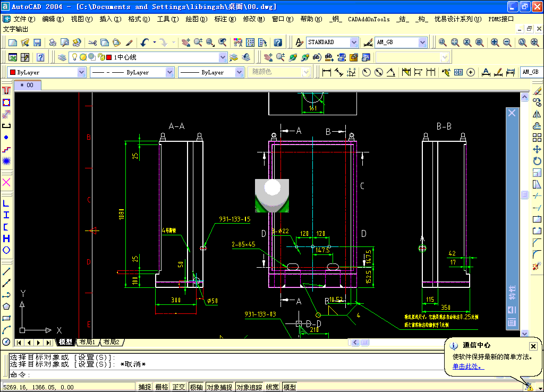The image size is (544, 392).
Task: Click the vertical scrollbar down arrow
Action: tap(524, 333)
